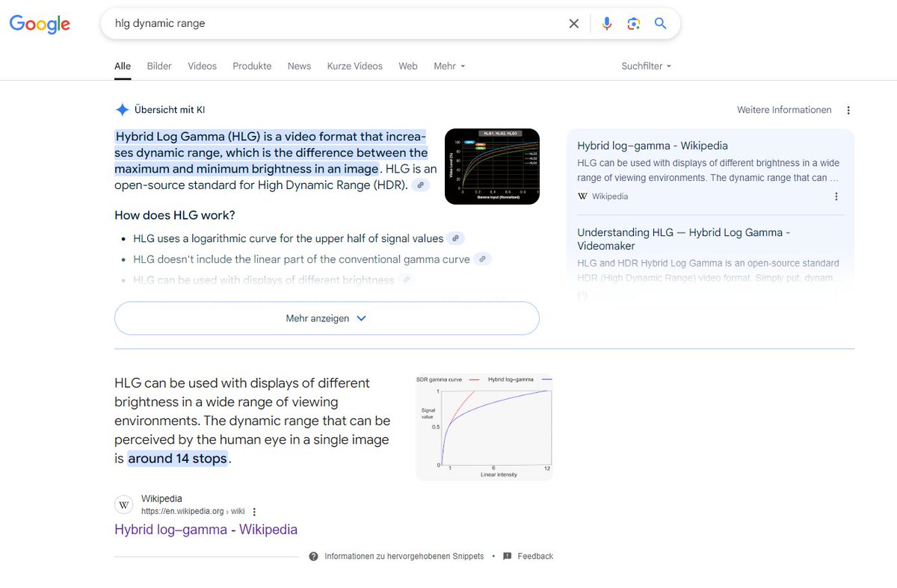Screen dimensions: 897x588
Task: Open Google Lens camera search
Action: [x=633, y=23]
